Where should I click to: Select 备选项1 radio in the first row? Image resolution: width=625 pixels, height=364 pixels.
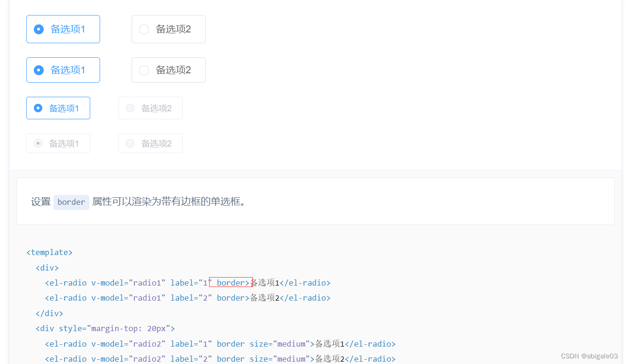[63, 29]
